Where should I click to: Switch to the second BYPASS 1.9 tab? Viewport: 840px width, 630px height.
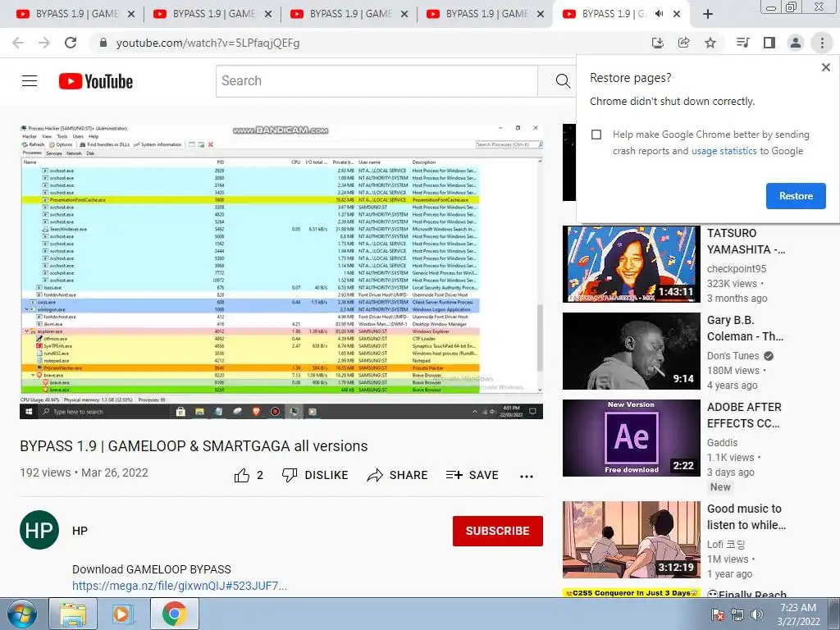pos(212,14)
